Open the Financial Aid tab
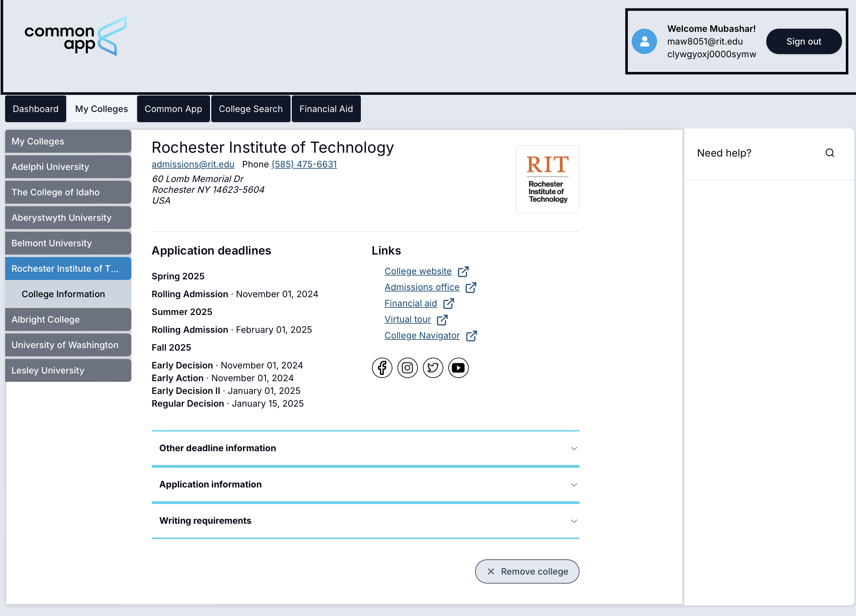856x616 pixels. coord(326,109)
